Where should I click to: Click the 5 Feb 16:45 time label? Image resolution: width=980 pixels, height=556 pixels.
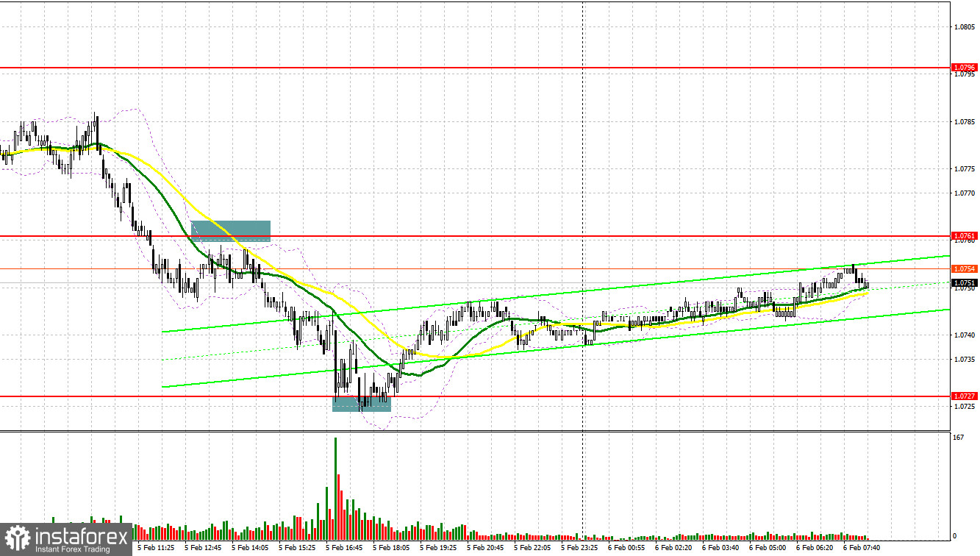tap(344, 548)
